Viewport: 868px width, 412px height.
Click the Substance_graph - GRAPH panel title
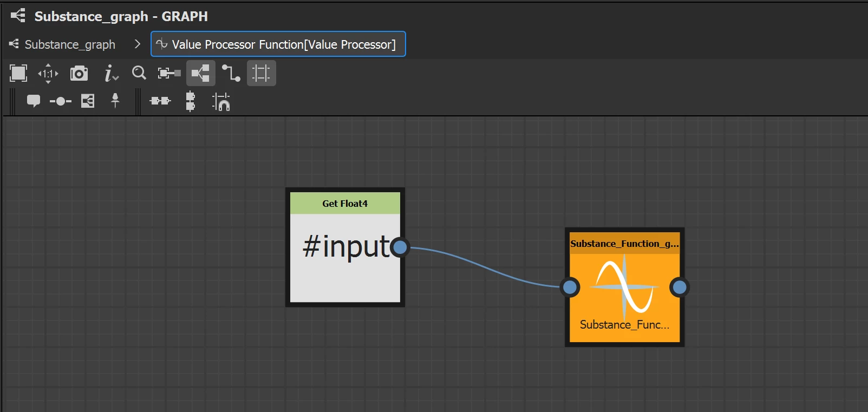click(x=121, y=16)
